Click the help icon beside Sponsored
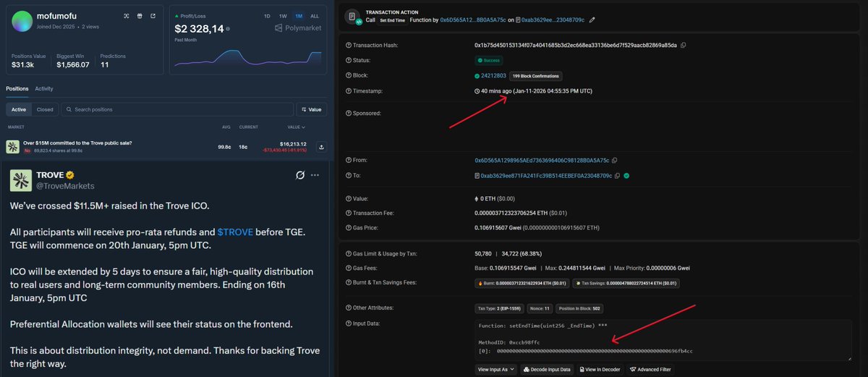Viewport: 868px width, 377px height. pyautogui.click(x=348, y=114)
